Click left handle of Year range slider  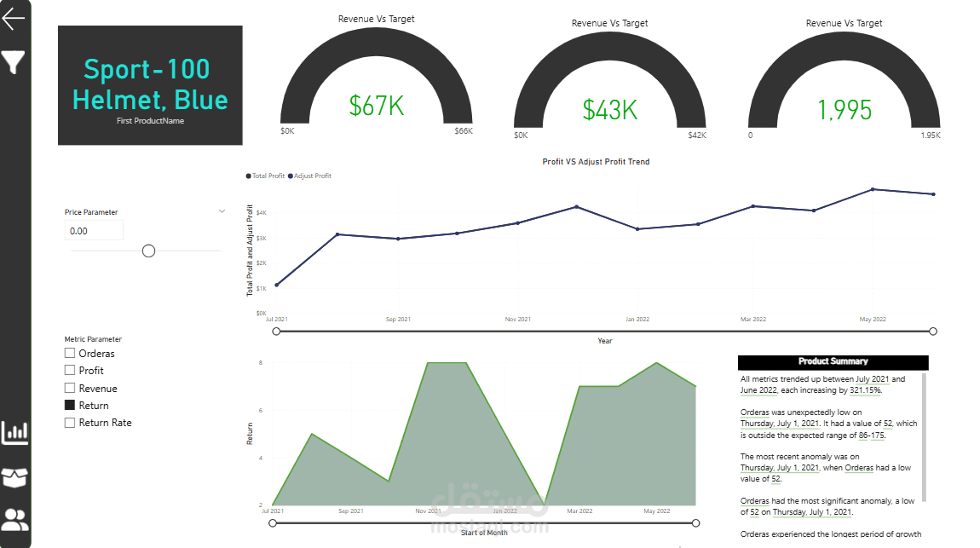click(x=276, y=332)
